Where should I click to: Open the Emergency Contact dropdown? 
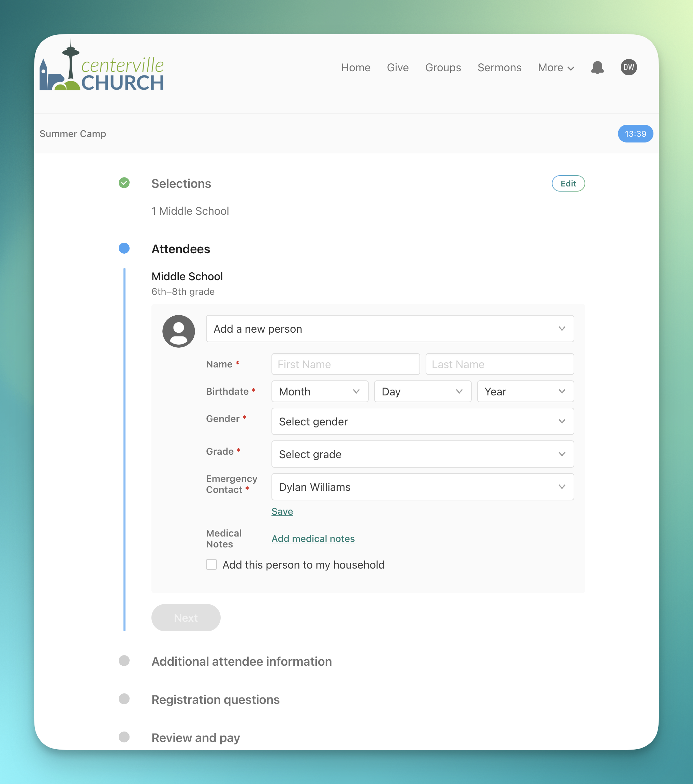(422, 487)
